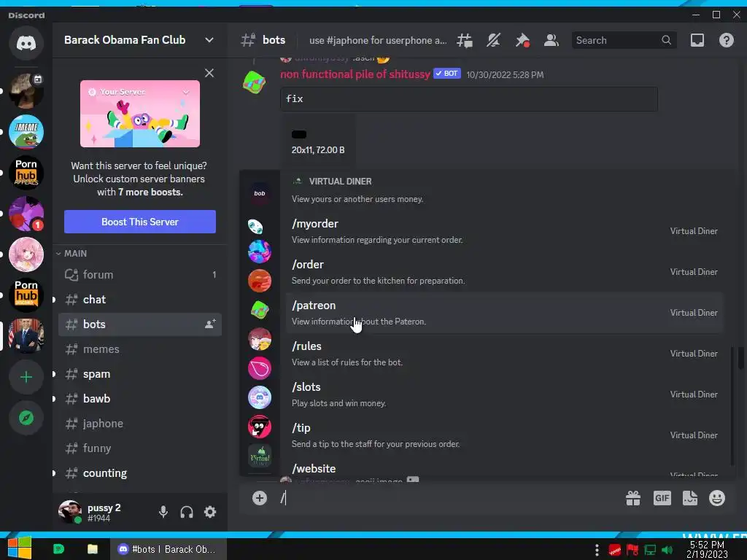Open the emoji picker
Screen dimensions: 747x560
point(717,498)
